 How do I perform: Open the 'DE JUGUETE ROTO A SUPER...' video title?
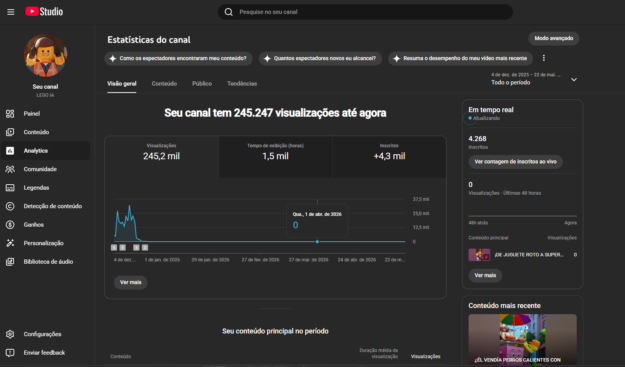click(x=529, y=255)
